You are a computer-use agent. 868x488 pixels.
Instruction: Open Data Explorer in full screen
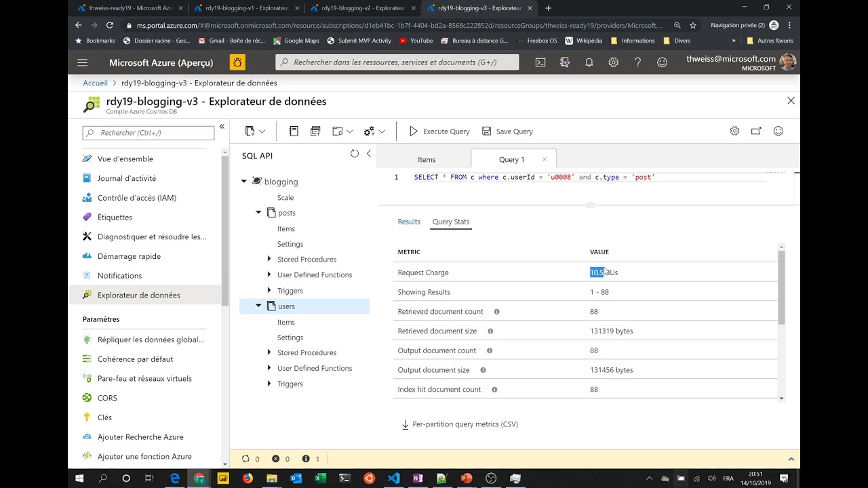tap(756, 131)
